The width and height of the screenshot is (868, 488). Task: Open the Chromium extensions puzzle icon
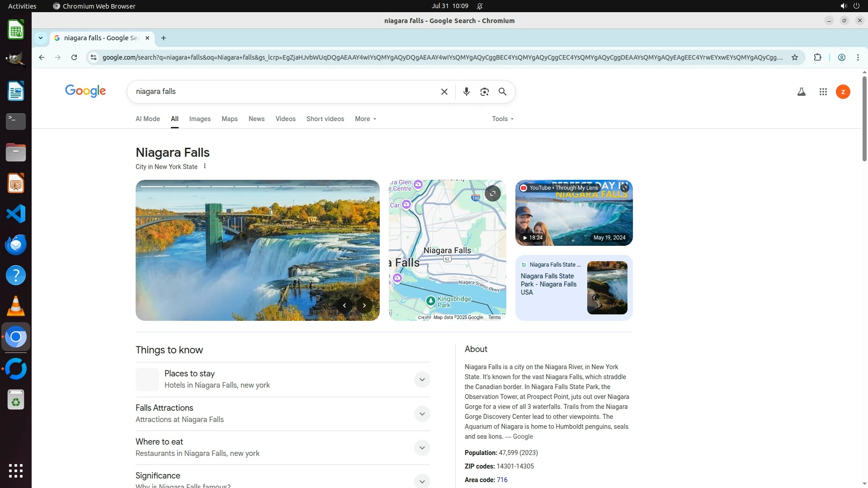pyautogui.click(x=817, y=57)
